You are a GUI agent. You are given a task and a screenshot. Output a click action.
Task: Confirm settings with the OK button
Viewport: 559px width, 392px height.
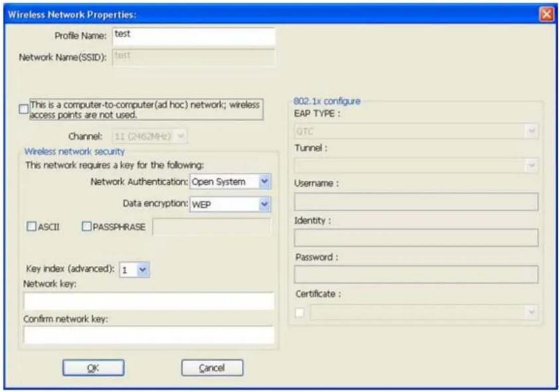pyautogui.click(x=93, y=368)
